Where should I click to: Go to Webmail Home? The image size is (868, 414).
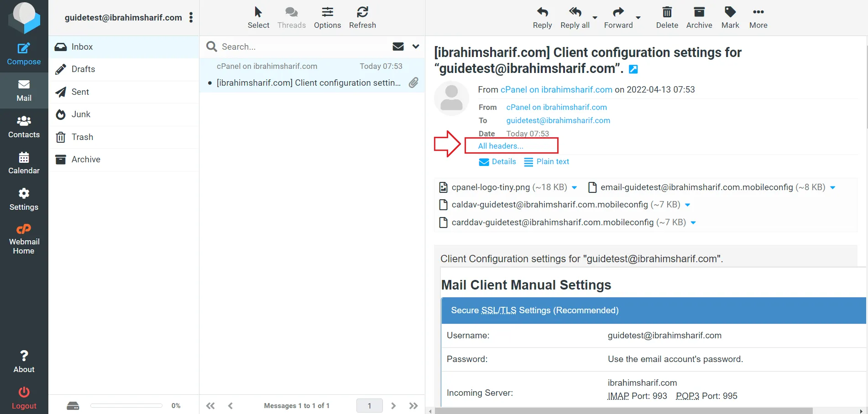24,239
